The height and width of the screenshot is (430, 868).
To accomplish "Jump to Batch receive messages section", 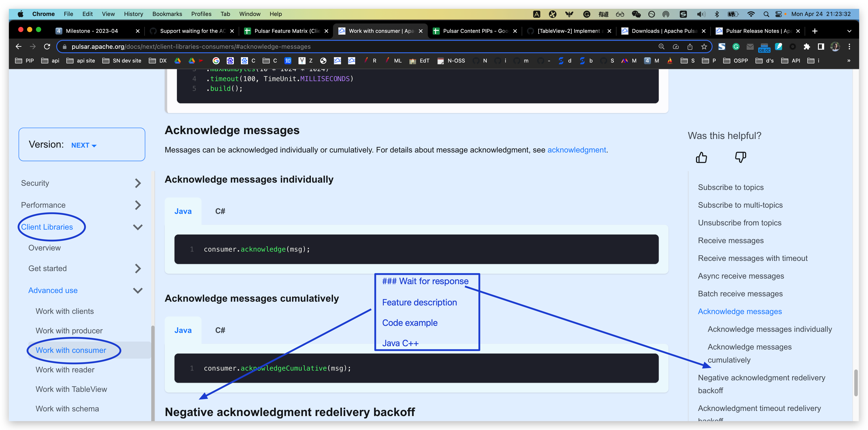I will pos(740,293).
